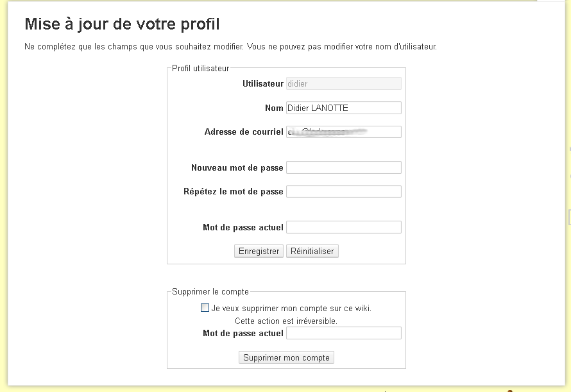
Task: Click the instruction text below the heading
Action: pos(230,46)
